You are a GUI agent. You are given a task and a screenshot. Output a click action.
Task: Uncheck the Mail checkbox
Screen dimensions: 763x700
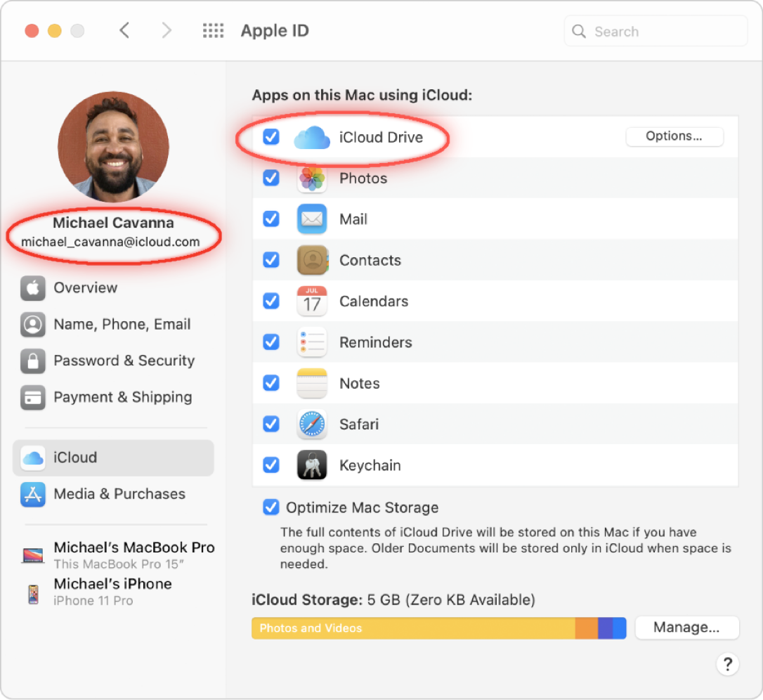[x=270, y=219]
